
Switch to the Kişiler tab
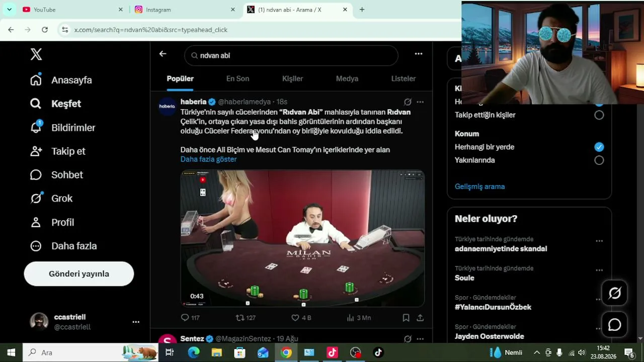tap(292, 78)
